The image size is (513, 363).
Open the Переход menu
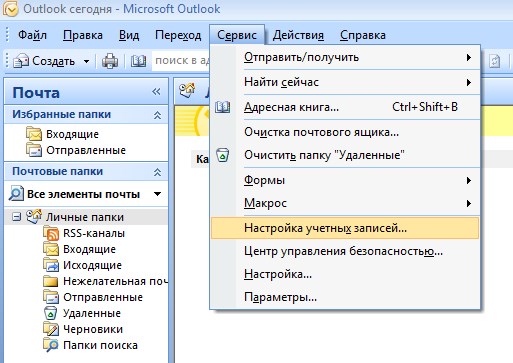click(178, 35)
